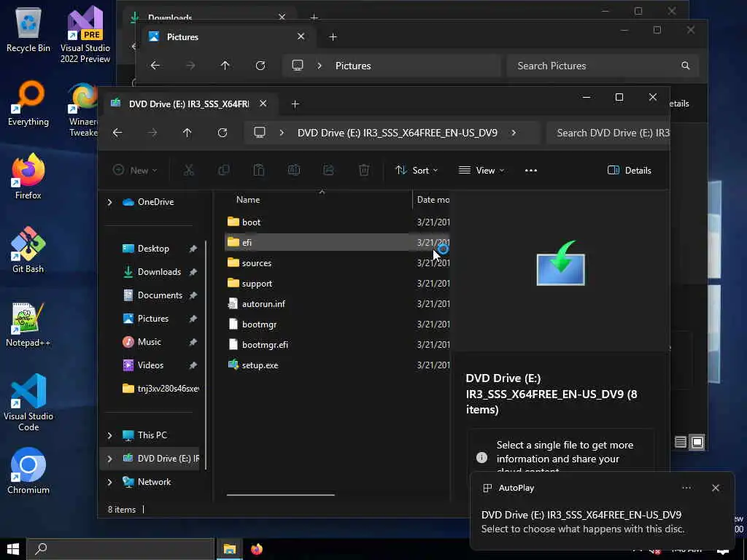Open Music in the navigation pane
This screenshot has height=560, width=747.
(x=149, y=342)
